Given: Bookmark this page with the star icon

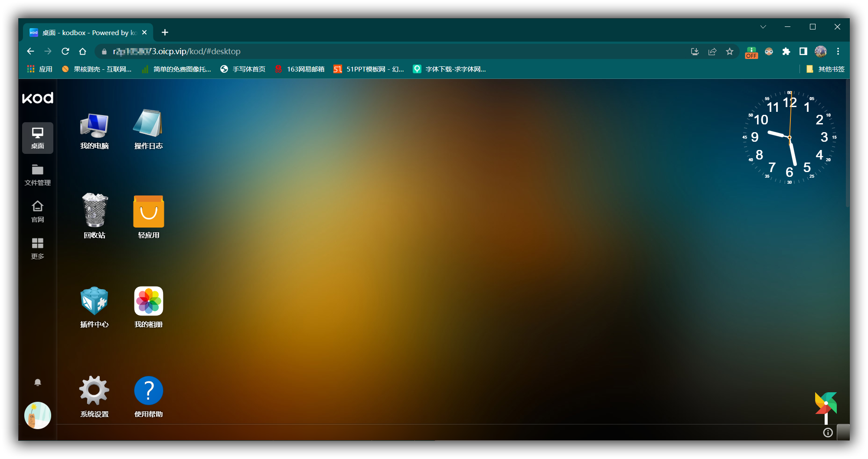Looking at the screenshot, I should click(x=730, y=52).
